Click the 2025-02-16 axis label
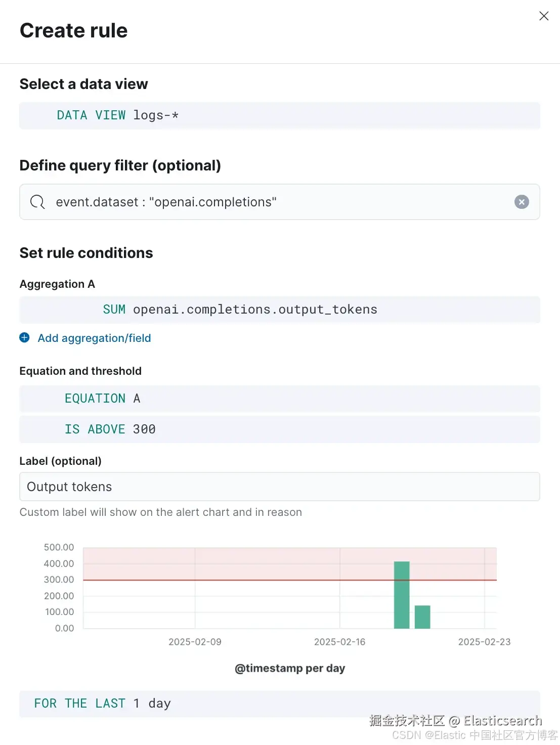 339,642
